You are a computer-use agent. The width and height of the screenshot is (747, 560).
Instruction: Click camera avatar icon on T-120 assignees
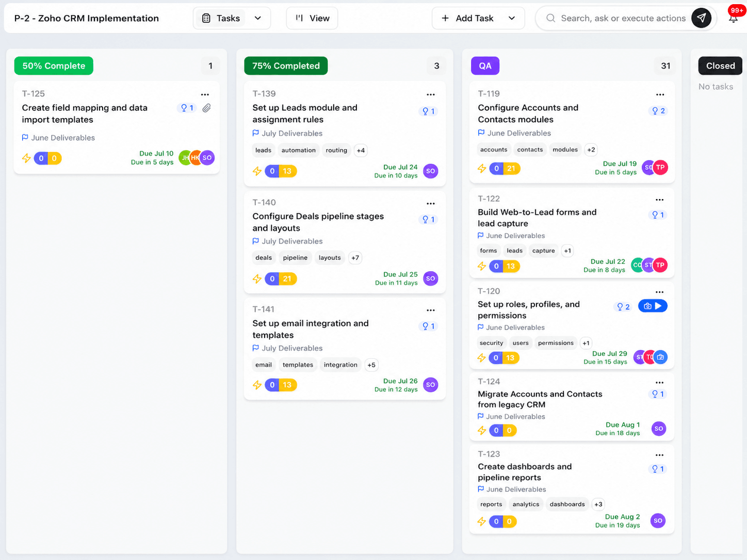(x=660, y=357)
